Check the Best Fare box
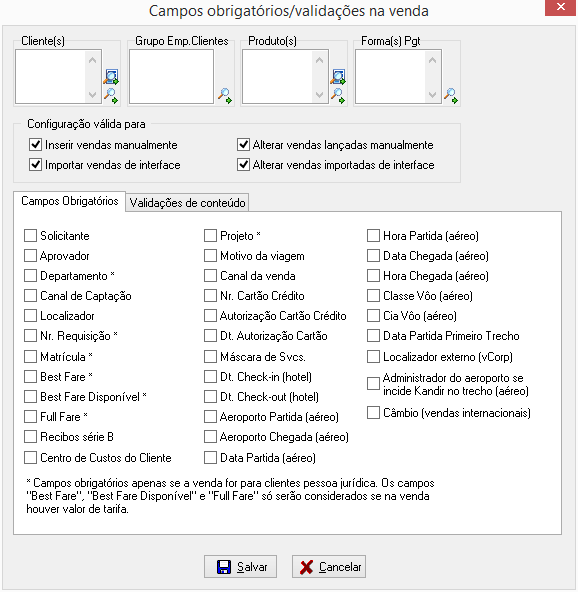 tap(30, 376)
